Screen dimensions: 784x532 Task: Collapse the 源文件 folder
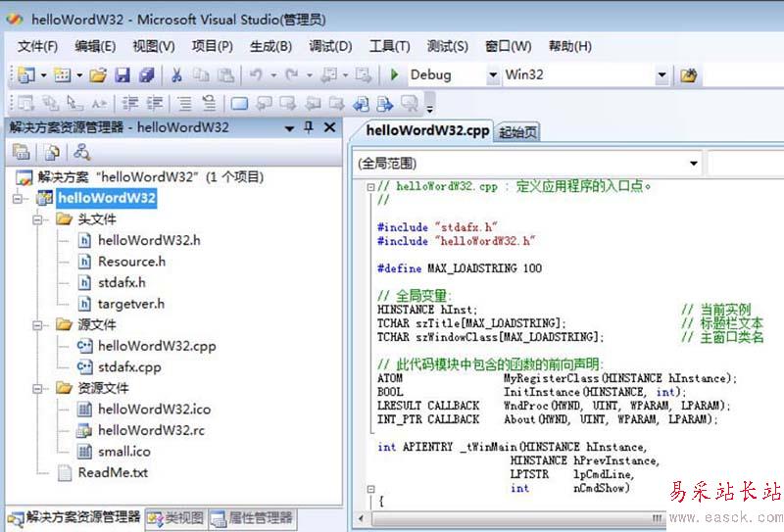click(38, 325)
